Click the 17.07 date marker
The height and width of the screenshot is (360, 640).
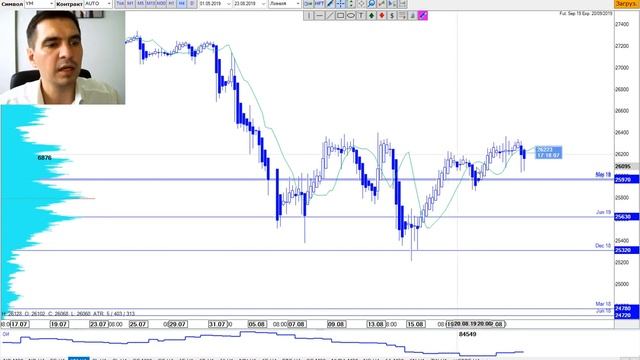[x=20, y=324]
